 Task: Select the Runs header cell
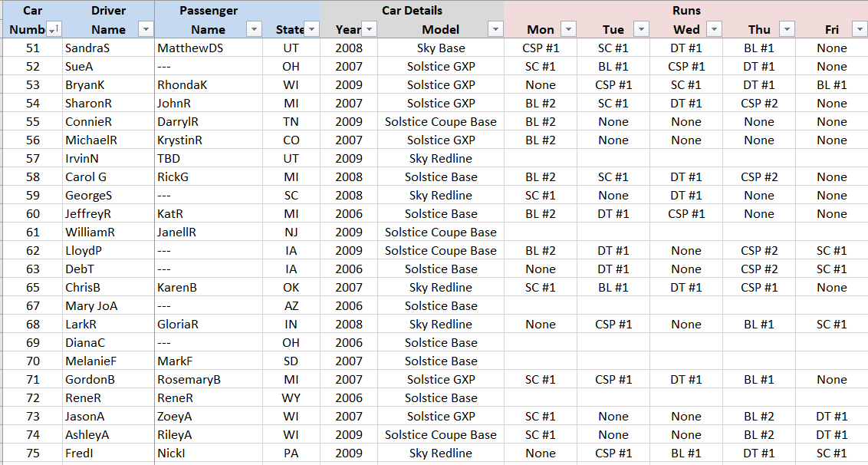686,11
